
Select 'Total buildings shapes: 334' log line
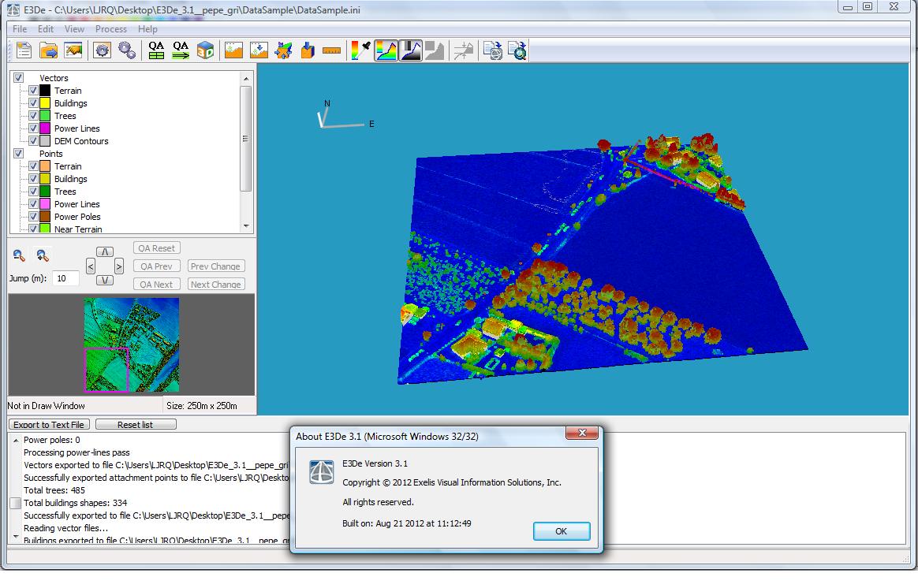tap(76, 503)
